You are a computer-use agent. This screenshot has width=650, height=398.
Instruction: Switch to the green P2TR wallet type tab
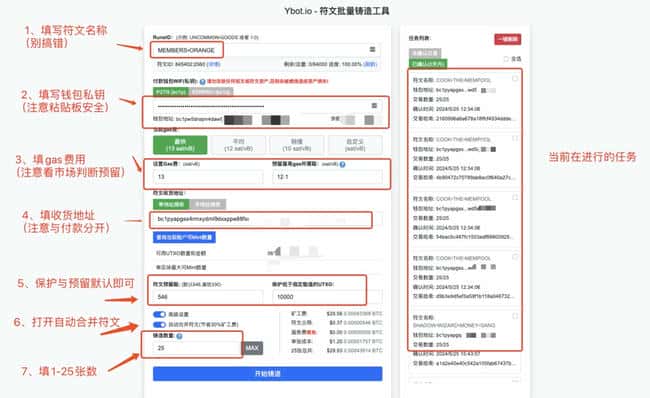(x=171, y=92)
